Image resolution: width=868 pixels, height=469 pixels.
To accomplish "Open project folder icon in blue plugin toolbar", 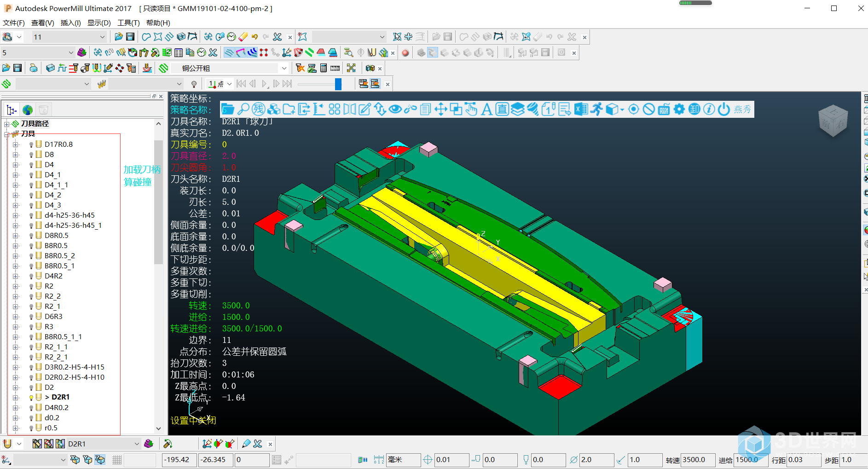I will [228, 109].
